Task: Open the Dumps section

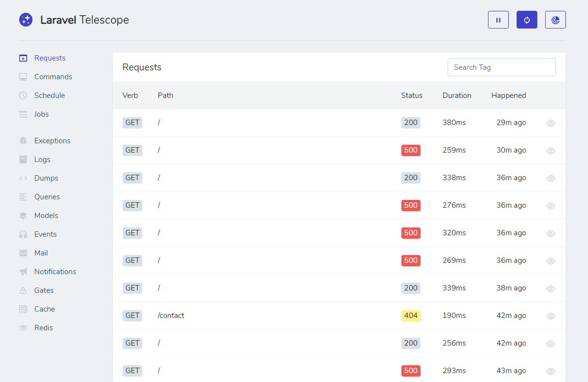Action: click(45, 178)
